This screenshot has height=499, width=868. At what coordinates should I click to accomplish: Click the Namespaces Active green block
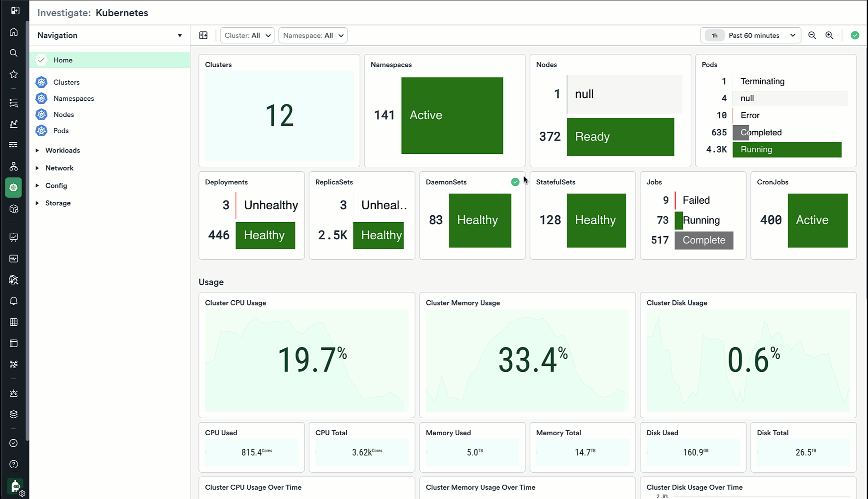point(452,116)
